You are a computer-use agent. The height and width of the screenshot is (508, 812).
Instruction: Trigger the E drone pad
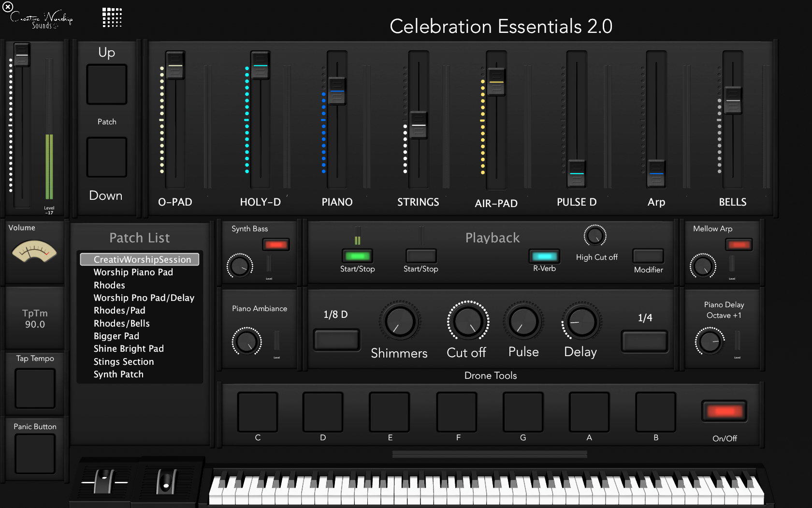pyautogui.click(x=390, y=412)
